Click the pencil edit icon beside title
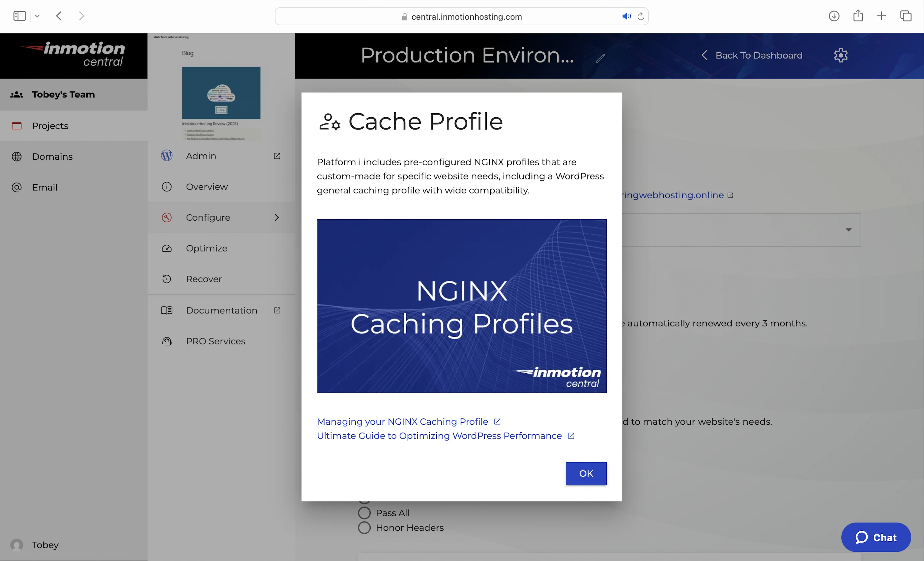Viewport: 924px width, 561px height. pyautogui.click(x=600, y=58)
